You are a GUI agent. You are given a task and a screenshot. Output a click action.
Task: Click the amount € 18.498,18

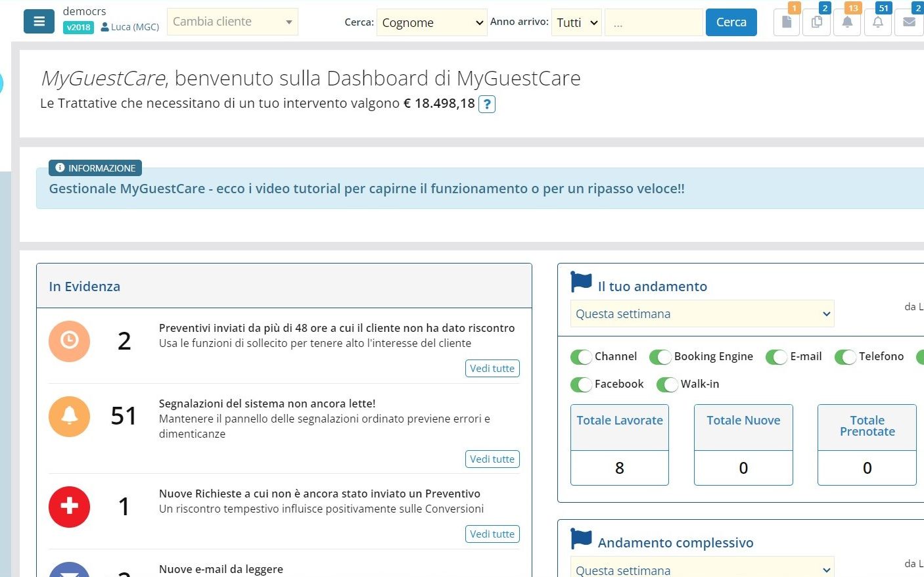pyautogui.click(x=439, y=103)
